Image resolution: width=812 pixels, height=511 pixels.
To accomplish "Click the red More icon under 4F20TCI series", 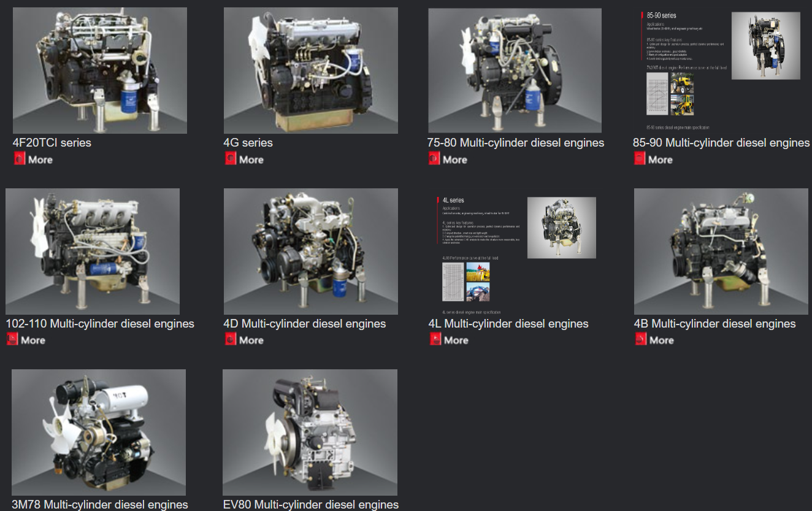I will 20,159.
